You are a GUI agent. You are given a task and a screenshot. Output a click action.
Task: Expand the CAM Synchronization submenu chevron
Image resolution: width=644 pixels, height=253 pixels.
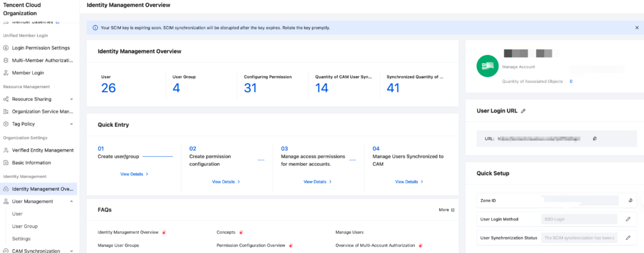pos(72,251)
